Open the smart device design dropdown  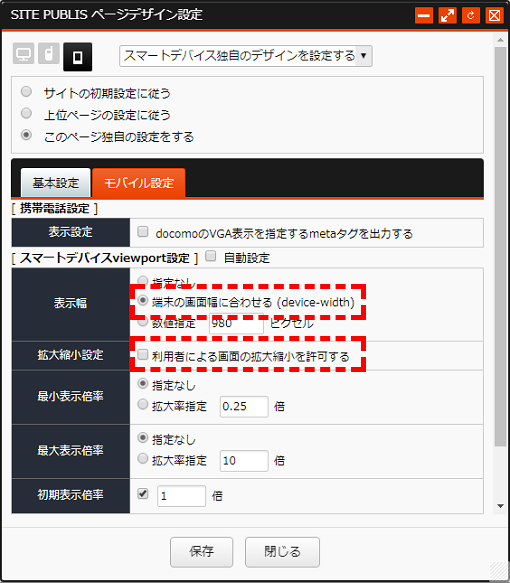pyautogui.click(x=246, y=56)
